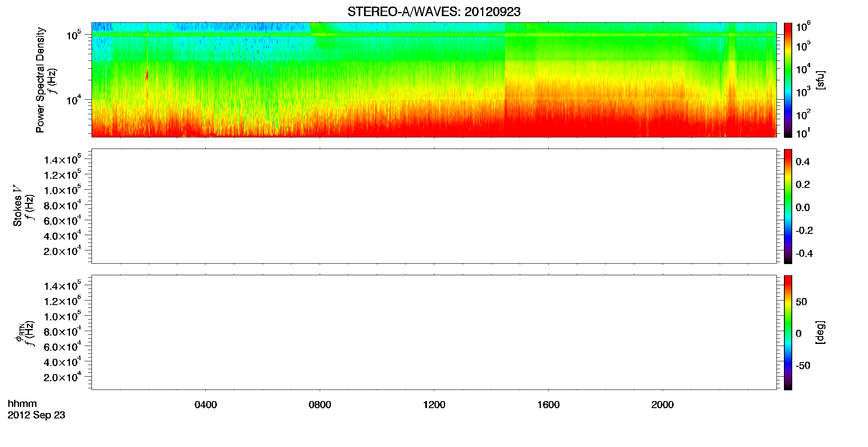Image resolution: width=868 pixels, height=447 pixels.
Task: Select the φ RTN axis label
Action: (19, 333)
